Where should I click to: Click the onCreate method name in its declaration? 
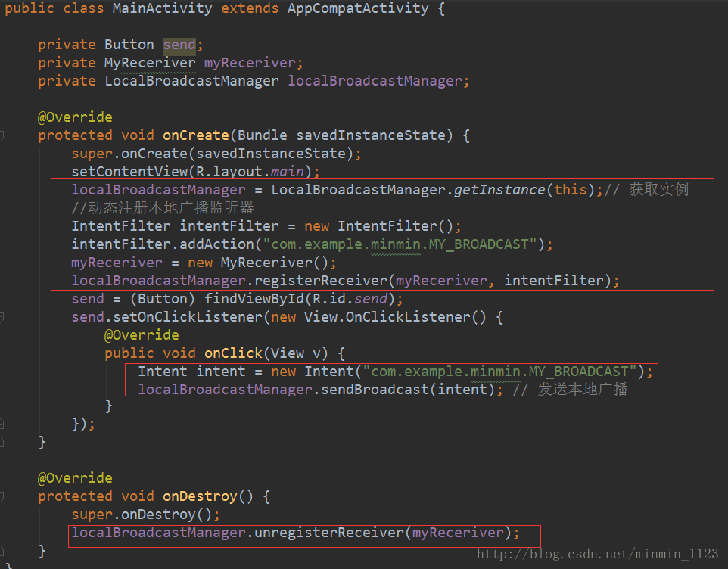click(x=196, y=135)
